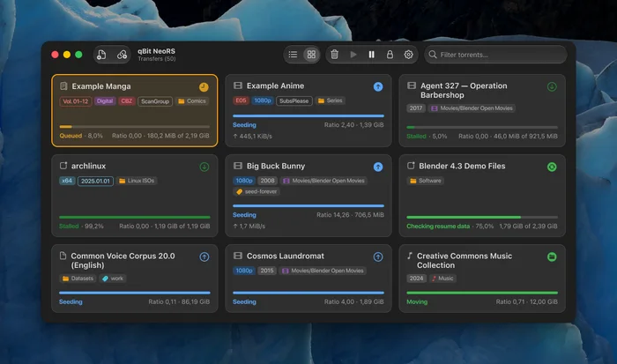Click the play resume button
The height and width of the screenshot is (364, 617).
353,55
